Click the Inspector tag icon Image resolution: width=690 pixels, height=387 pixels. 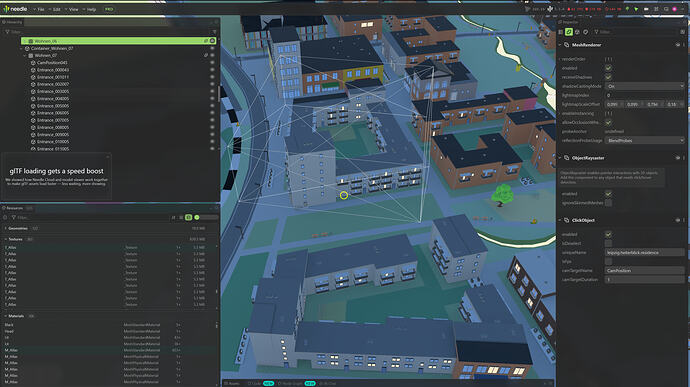[586, 32]
